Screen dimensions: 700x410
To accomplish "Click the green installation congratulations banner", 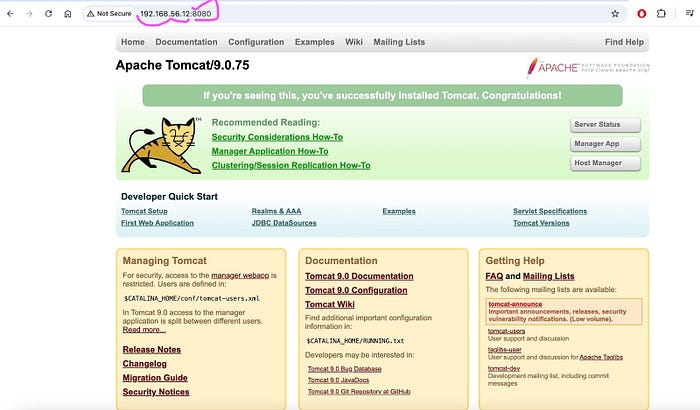I will tap(383, 96).
